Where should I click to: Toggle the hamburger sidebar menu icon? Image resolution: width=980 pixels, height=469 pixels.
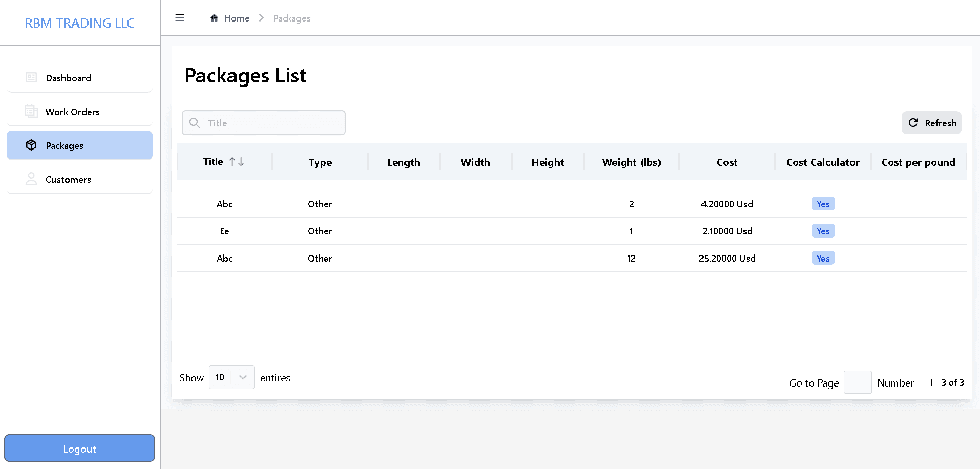point(180,18)
